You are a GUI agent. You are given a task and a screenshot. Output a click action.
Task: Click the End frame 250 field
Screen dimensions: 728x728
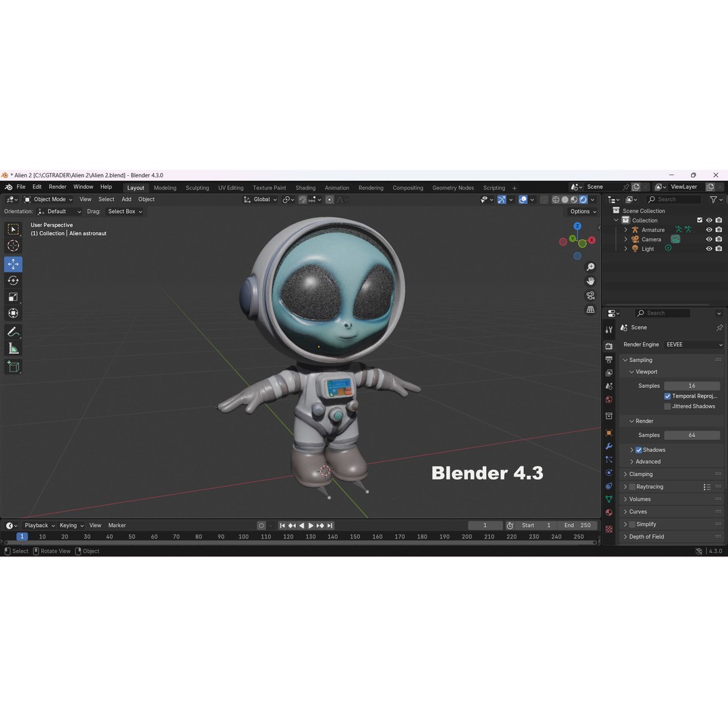578,526
